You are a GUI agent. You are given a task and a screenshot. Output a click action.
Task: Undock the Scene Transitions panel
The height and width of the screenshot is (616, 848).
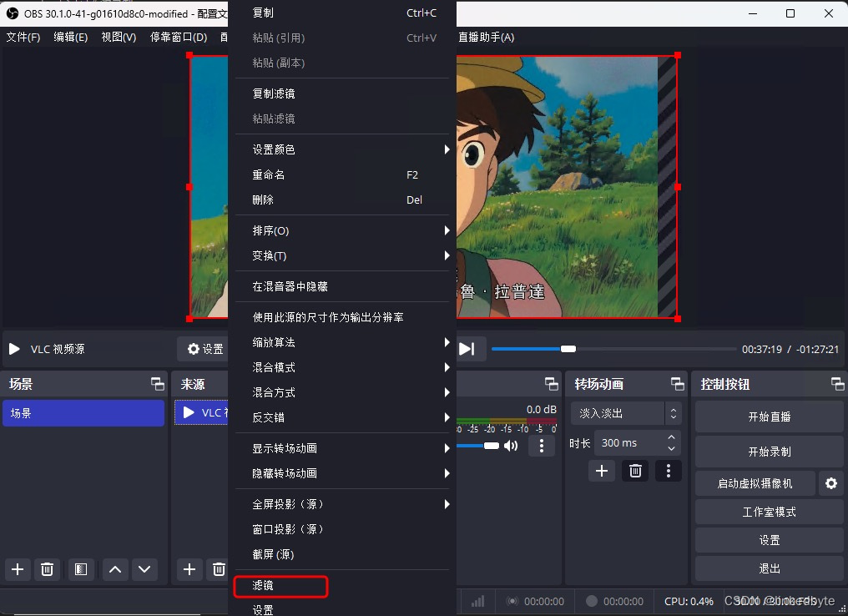point(677,384)
